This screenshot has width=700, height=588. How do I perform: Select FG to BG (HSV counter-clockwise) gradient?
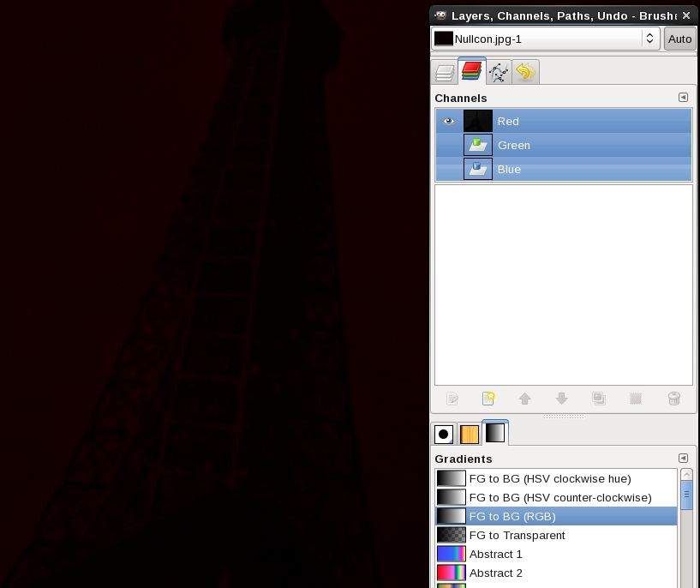tap(556, 497)
